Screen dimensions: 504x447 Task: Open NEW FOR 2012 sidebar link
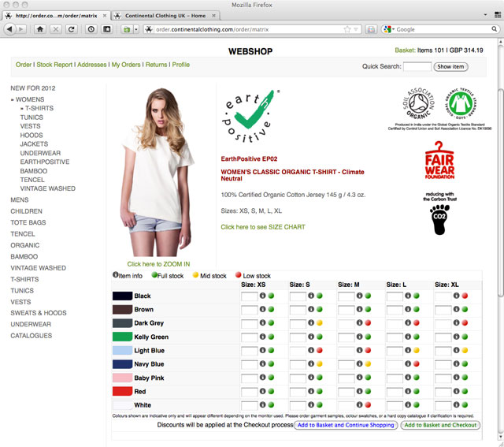tap(33, 88)
